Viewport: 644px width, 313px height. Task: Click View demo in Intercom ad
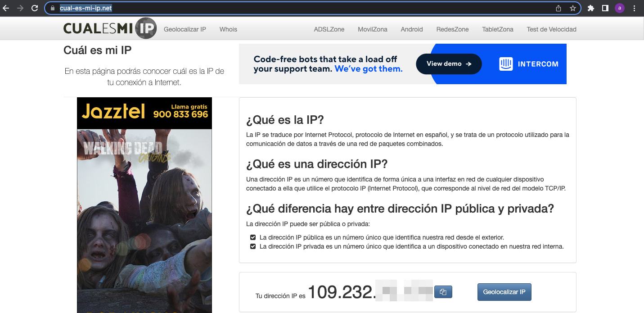pos(448,64)
